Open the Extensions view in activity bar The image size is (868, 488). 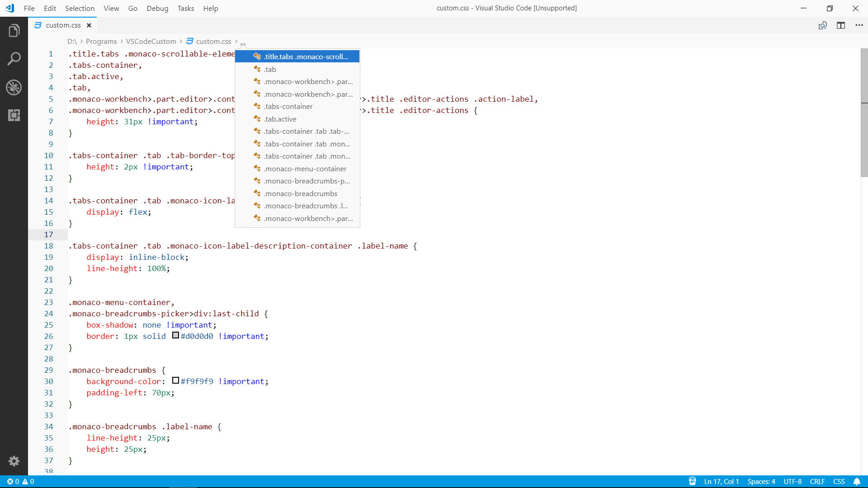pos(14,115)
